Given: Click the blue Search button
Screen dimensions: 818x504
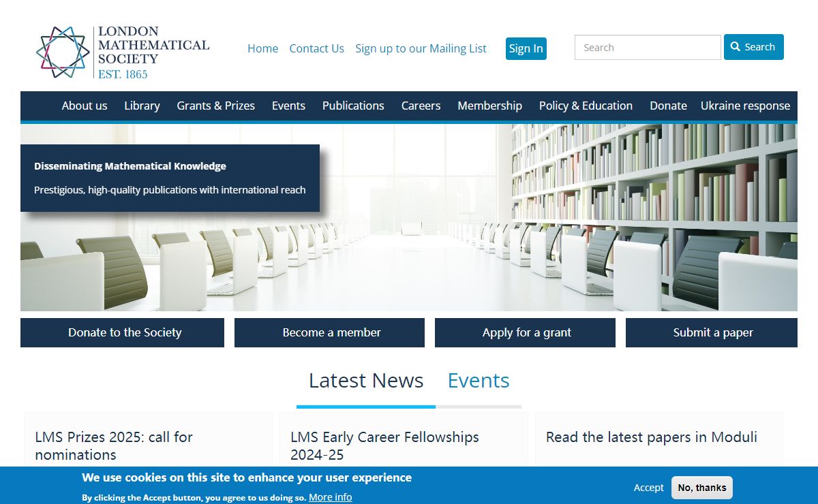Looking at the screenshot, I should coord(754,47).
